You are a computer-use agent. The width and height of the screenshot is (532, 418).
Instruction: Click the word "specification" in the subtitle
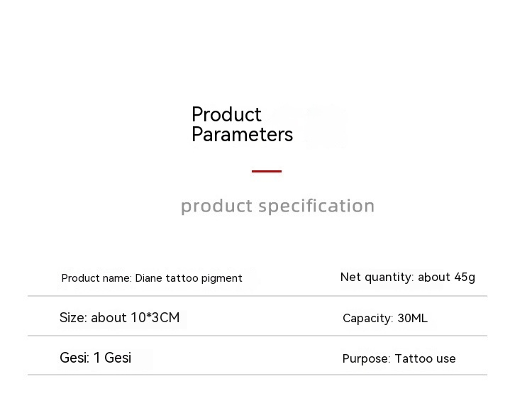316,207
